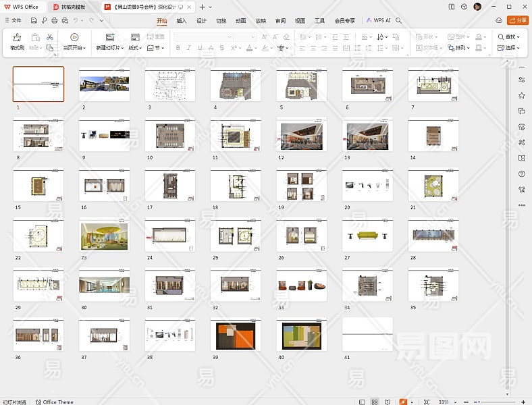Click the scissors Cut icon
Screen dimensions: 532x405
50,37
